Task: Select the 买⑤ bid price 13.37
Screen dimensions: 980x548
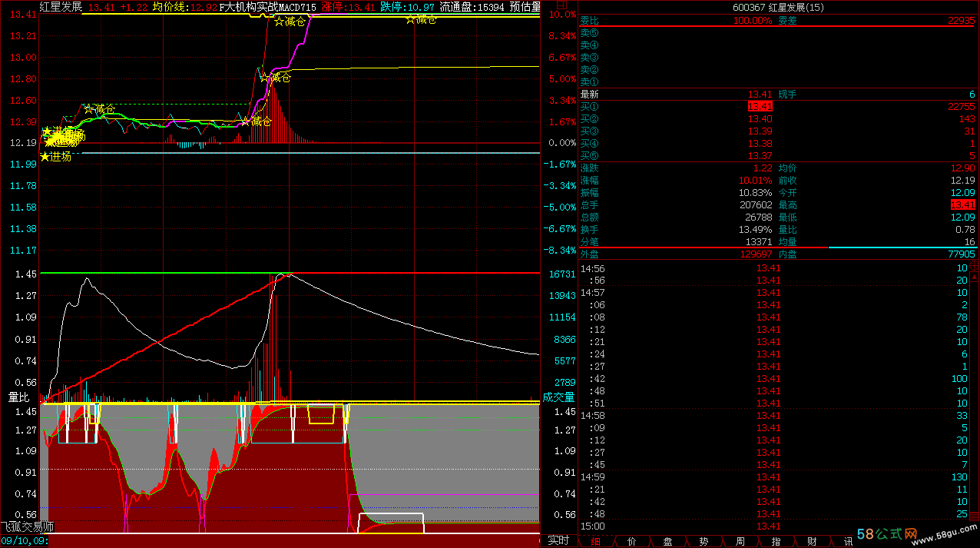Action: tap(760, 156)
